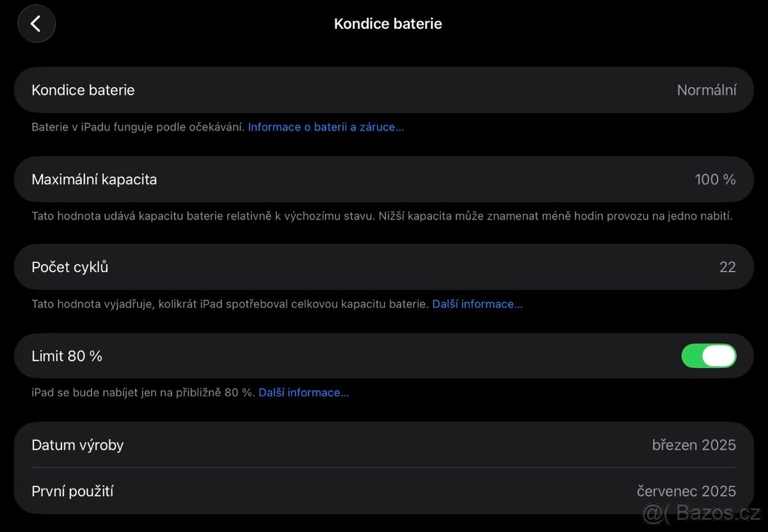Click the '100 %' capacity value
This screenshot has height=532, width=768.
point(715,179)
